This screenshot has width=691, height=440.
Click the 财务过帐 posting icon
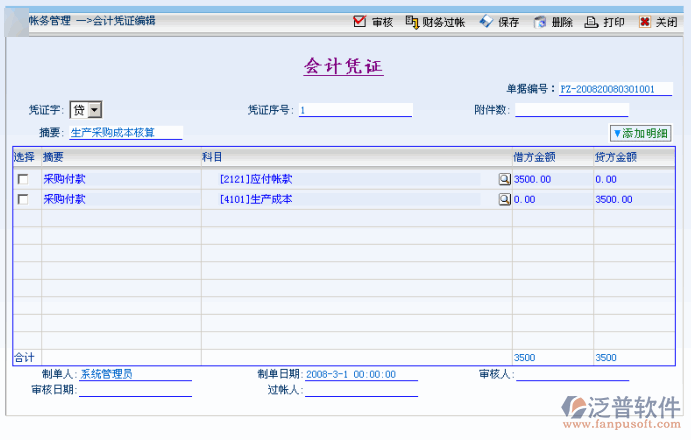click(x=412, y=22)
